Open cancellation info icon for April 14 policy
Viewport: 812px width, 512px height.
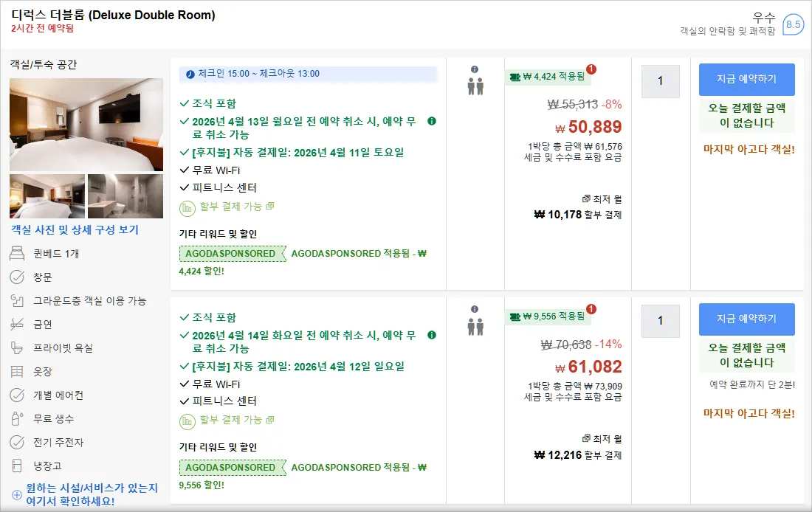431,335
